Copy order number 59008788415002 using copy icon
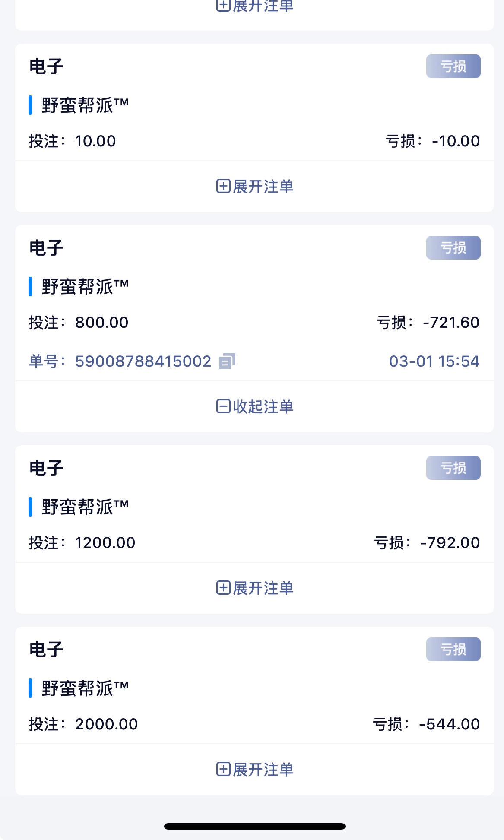The width and height of the screenshot is (504, 840). 227,361
